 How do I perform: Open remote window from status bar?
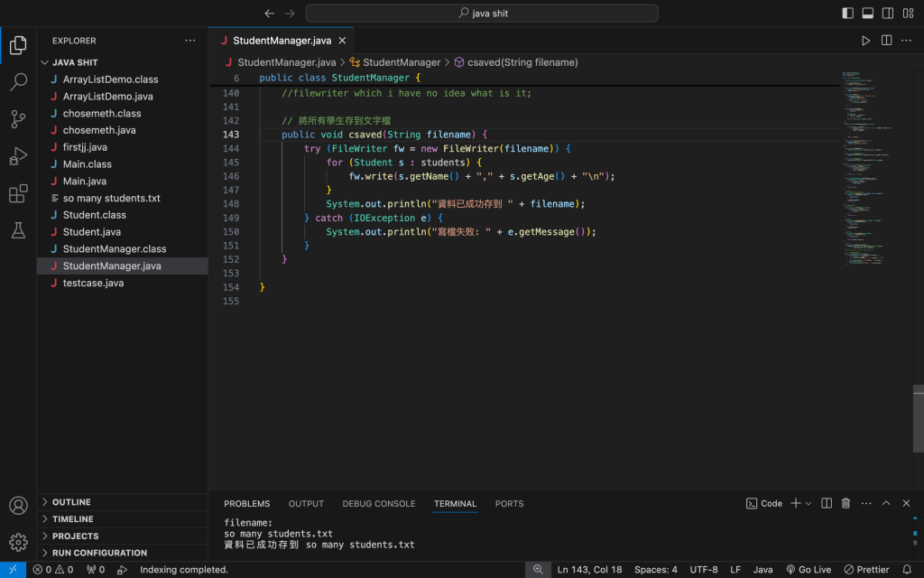click(x=13, y=570)
